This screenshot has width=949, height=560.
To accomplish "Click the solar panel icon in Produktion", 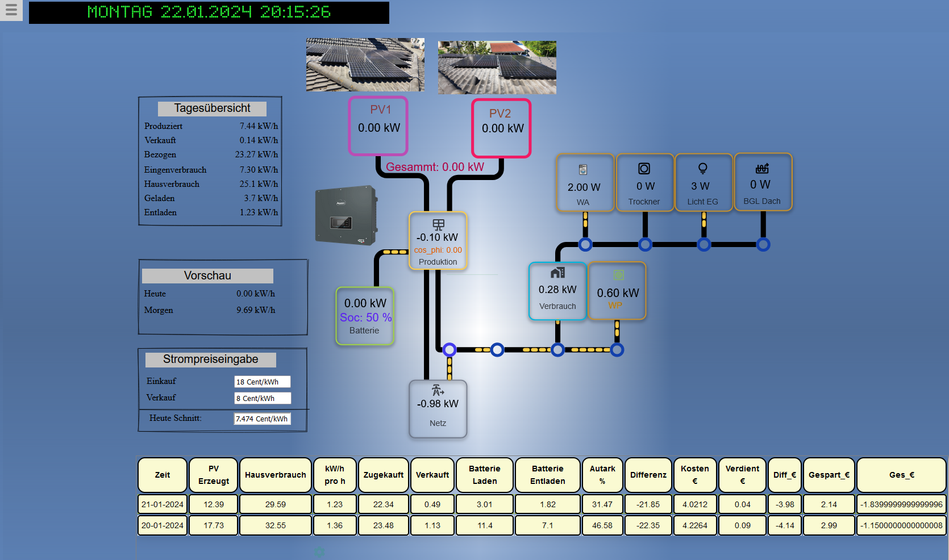I will (438, 224).
